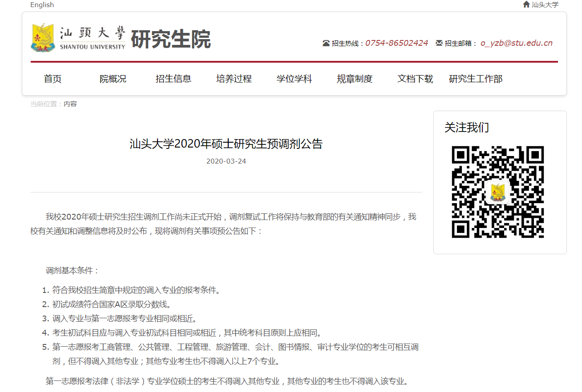Open the 汕头大学 homepage link
582x392 pixels.
545,5
